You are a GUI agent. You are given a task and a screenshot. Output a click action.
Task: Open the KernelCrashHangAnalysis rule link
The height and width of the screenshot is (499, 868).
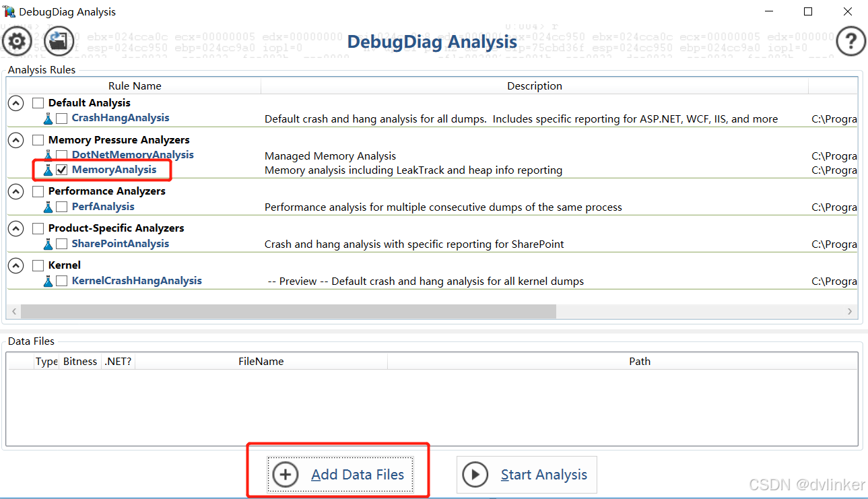click(137, 281)
